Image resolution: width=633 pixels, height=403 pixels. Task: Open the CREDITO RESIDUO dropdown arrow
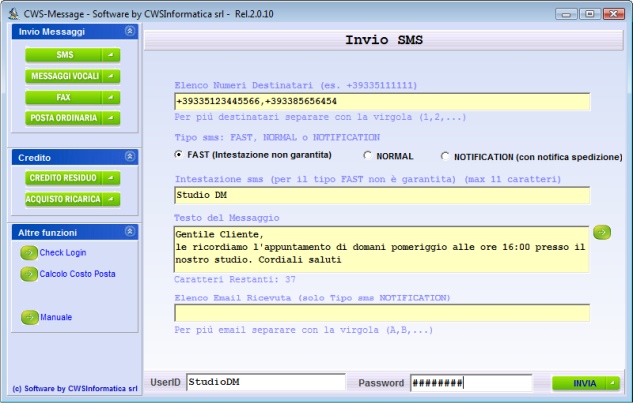[111, 178]
